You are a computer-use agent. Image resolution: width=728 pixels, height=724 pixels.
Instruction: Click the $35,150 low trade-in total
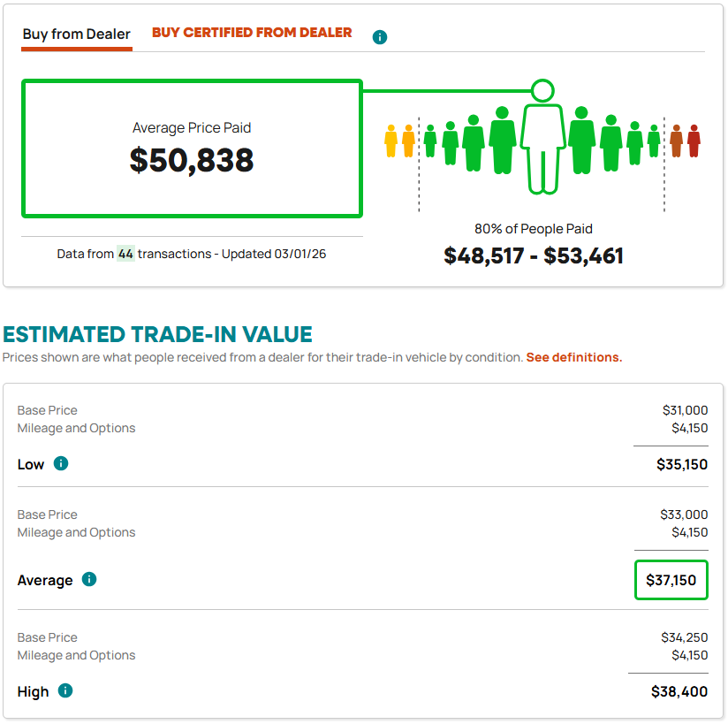tap(681, 464)
